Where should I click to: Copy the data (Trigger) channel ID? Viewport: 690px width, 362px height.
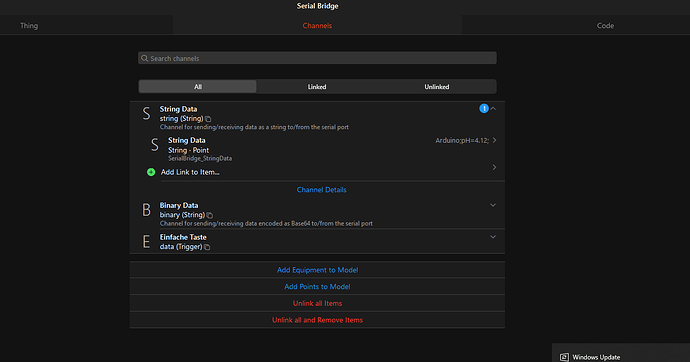point(207,247)
